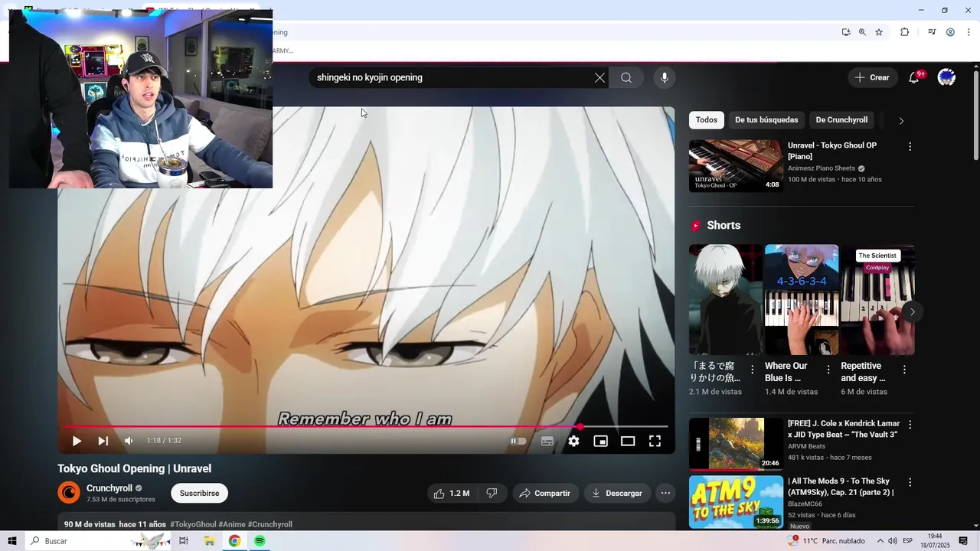
Task: Open the Crunchyroll channel avatar
Action: tap(69, 493)
